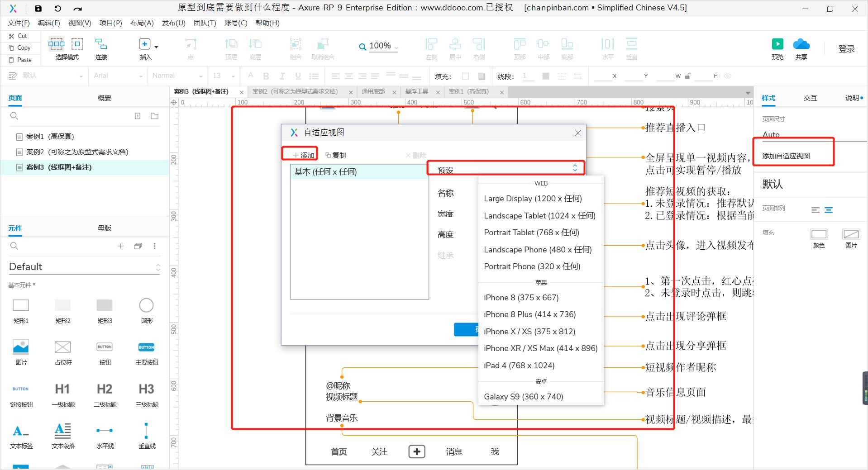Select the 文本段落 paragraph widget
The height and width of the screenshot is (470, 868).
tap(63, 437)
